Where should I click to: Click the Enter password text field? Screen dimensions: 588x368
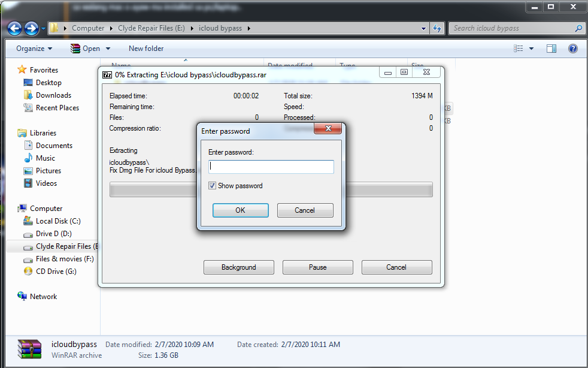271,167
